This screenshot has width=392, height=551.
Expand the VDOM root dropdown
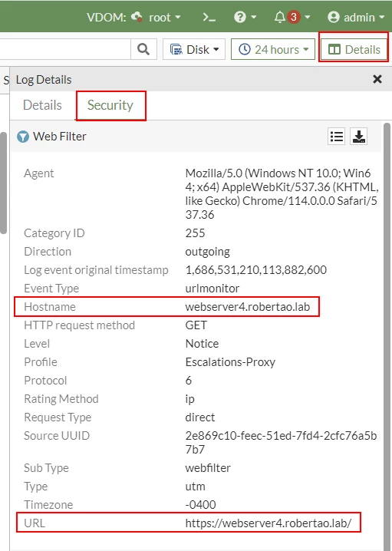pos(156,17)
